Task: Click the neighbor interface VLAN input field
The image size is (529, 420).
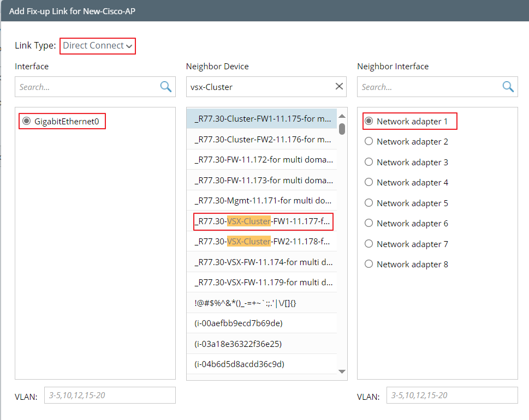Action: (451, 395)
